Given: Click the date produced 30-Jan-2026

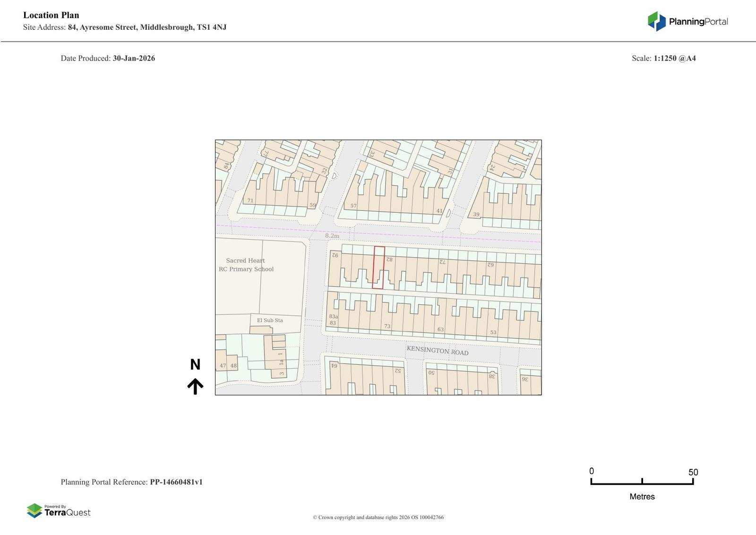Looking at the screenshot, I should pyautogui.click(x=134, y=59).
